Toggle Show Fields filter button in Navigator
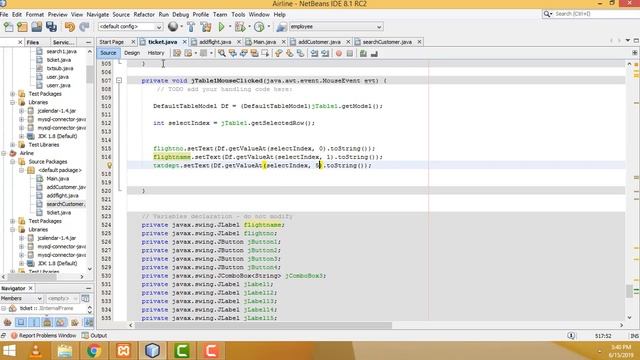Screen dimensions: 640x360 click(x=21, y=322)
